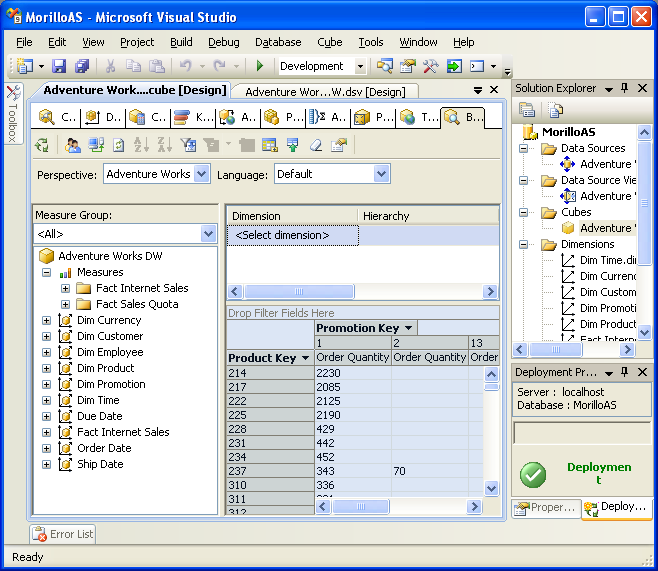Viewport: 658px width, 571px height.
Task: Open the Debug menu
Action: pos(224,42)
